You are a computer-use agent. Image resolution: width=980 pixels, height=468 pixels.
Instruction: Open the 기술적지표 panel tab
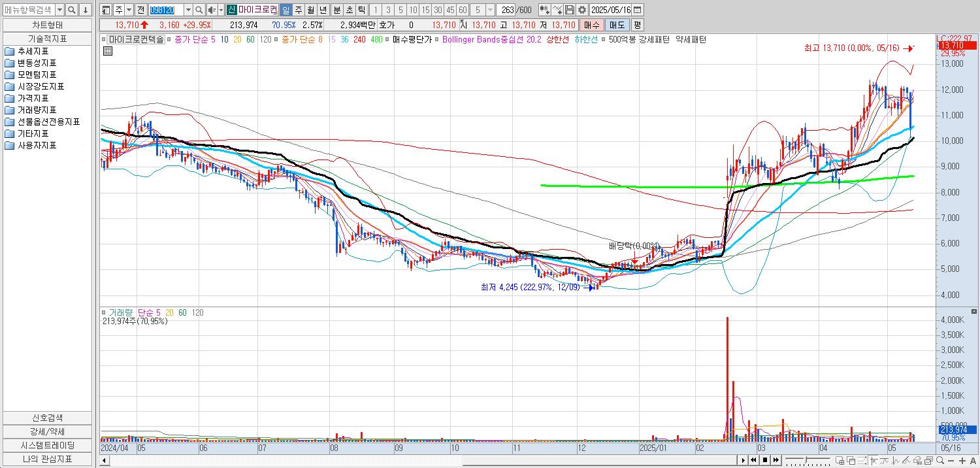(47, 39)
